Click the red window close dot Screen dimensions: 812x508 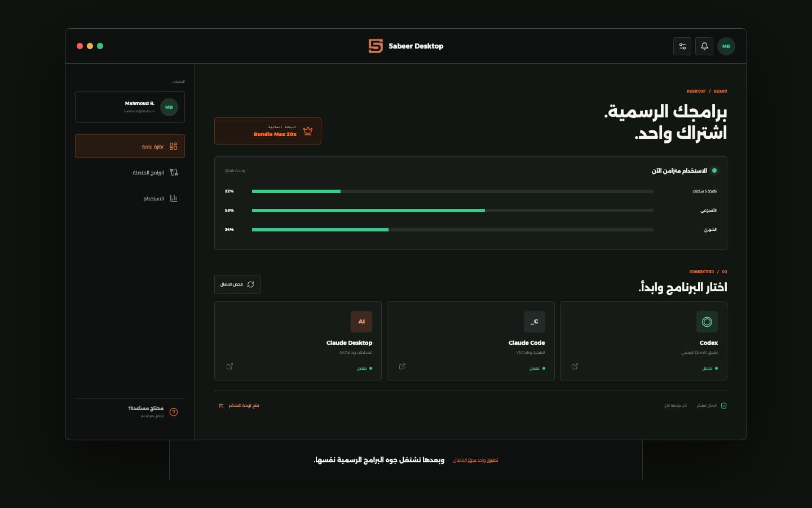(80, 46)
